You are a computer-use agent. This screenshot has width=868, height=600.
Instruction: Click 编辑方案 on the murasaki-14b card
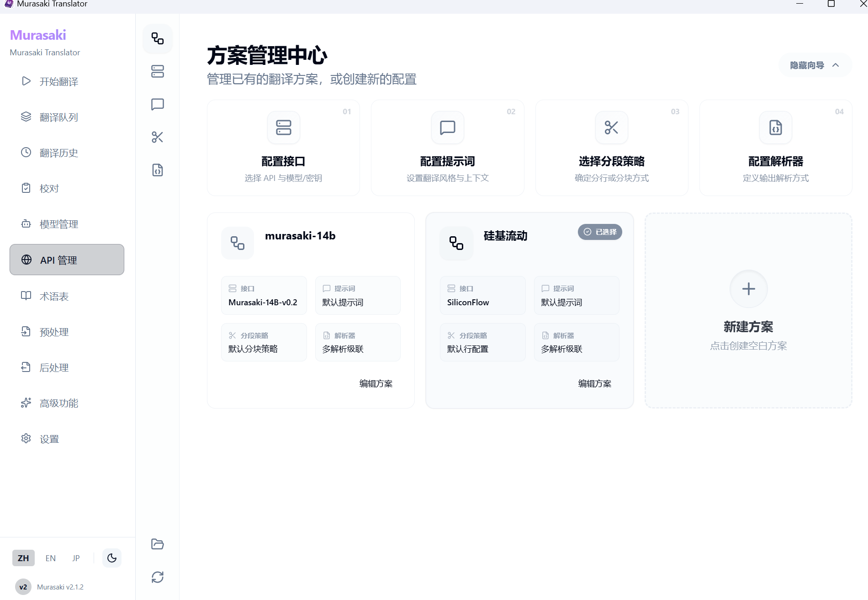pos(376,383)
